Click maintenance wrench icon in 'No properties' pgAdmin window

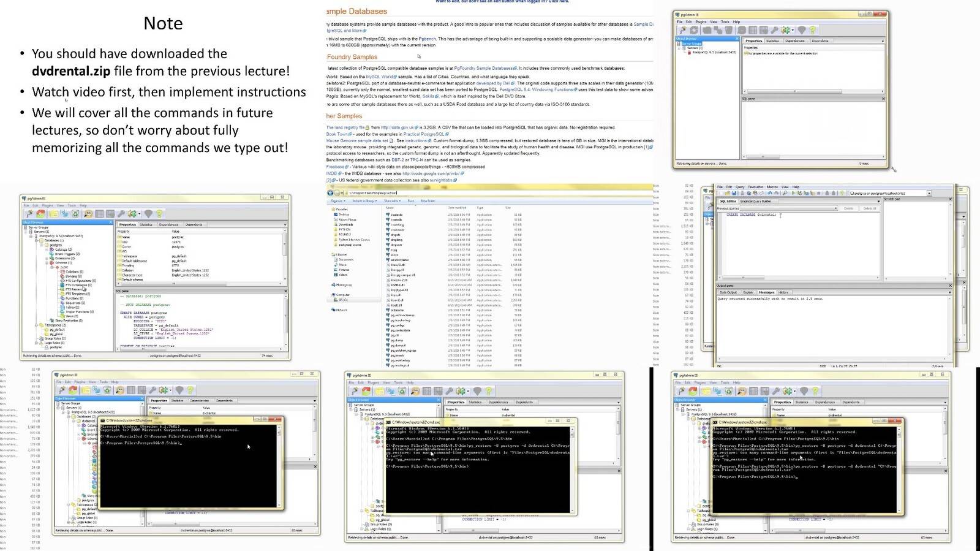(x=774, y=30)
